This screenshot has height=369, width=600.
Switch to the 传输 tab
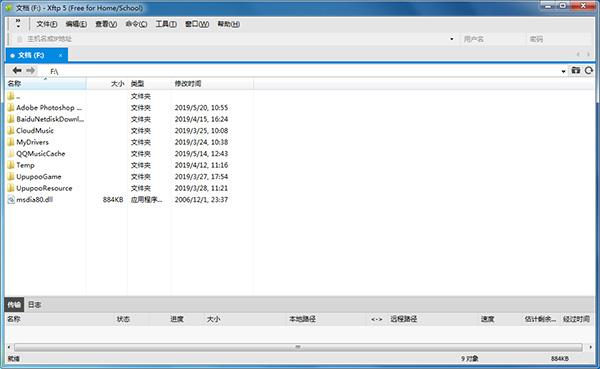click(x=14, y=305)
